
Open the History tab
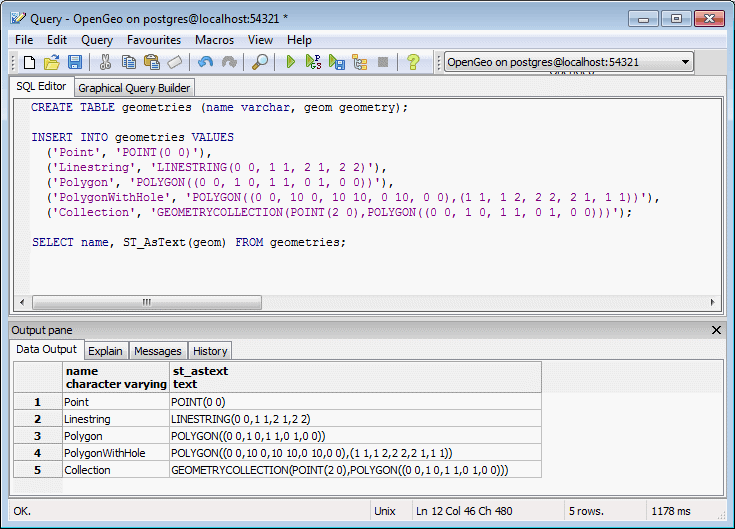pyautogui.click(x=210, y=351)
